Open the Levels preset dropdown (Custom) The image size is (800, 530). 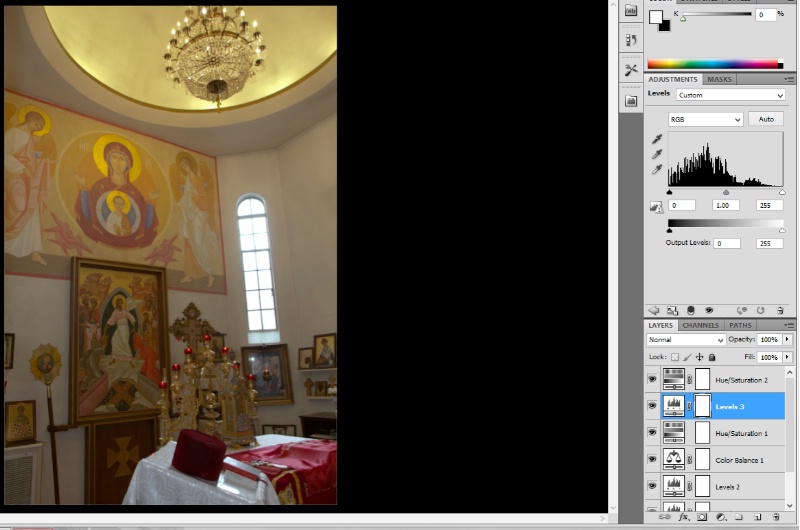pos(731,95)
